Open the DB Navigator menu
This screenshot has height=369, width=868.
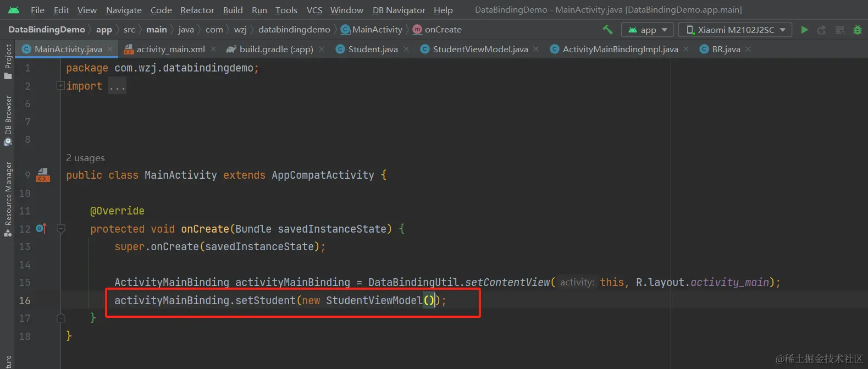399,10
